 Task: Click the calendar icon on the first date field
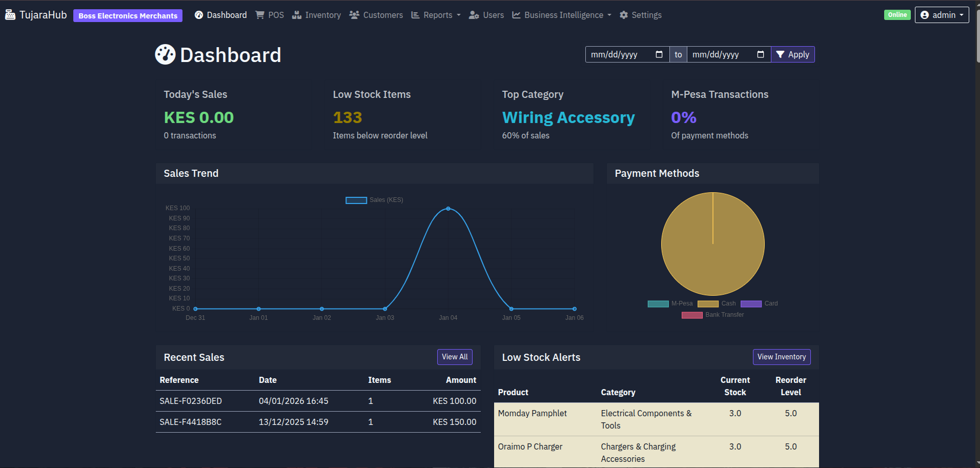pos(660,54)
